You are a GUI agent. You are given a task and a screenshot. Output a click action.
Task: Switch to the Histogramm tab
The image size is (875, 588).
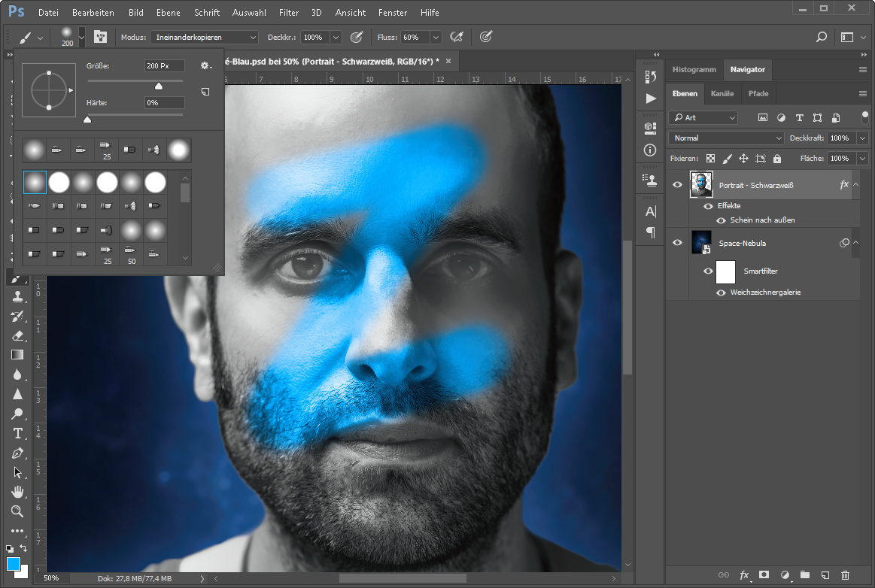click(694, 69)
